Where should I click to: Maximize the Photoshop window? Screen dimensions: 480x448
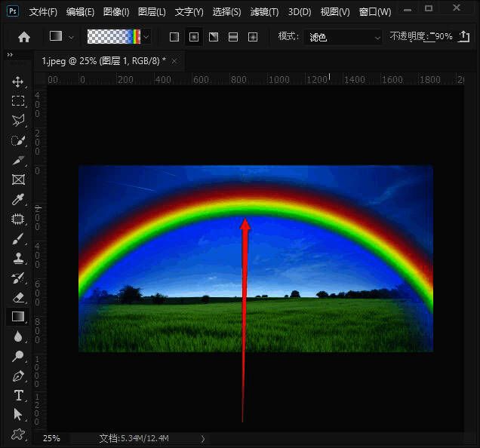(x=429, y=8)
